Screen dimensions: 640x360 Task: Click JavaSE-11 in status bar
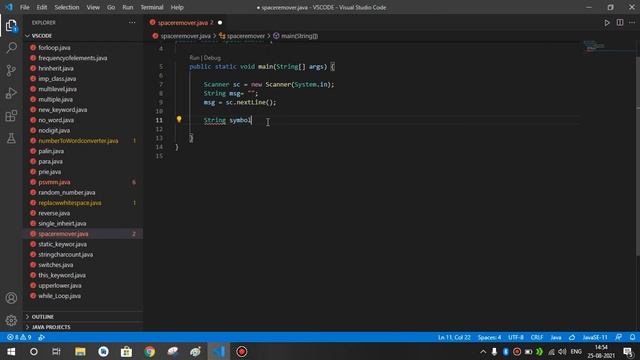click(595, 337)
